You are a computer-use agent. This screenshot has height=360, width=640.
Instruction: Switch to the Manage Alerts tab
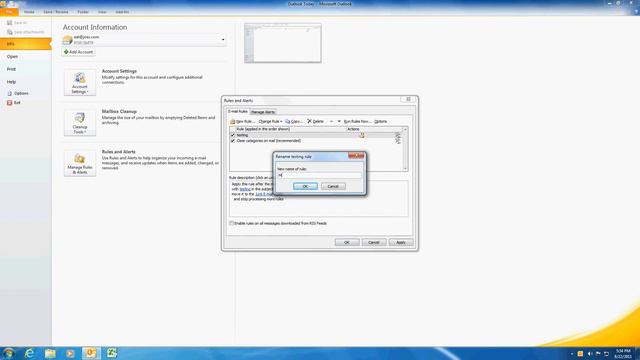coord(263,112)
